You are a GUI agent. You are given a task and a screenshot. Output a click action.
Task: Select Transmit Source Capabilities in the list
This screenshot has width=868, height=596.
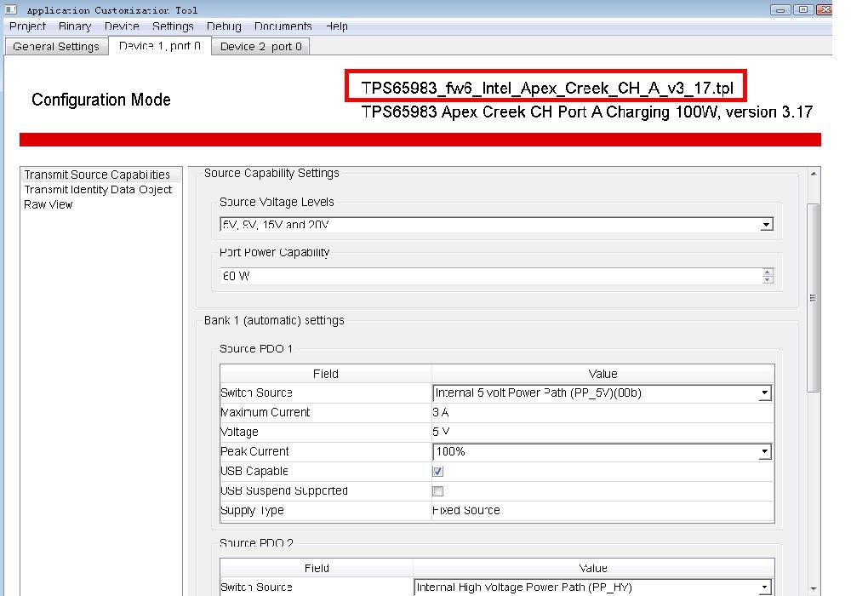point(101,175)
